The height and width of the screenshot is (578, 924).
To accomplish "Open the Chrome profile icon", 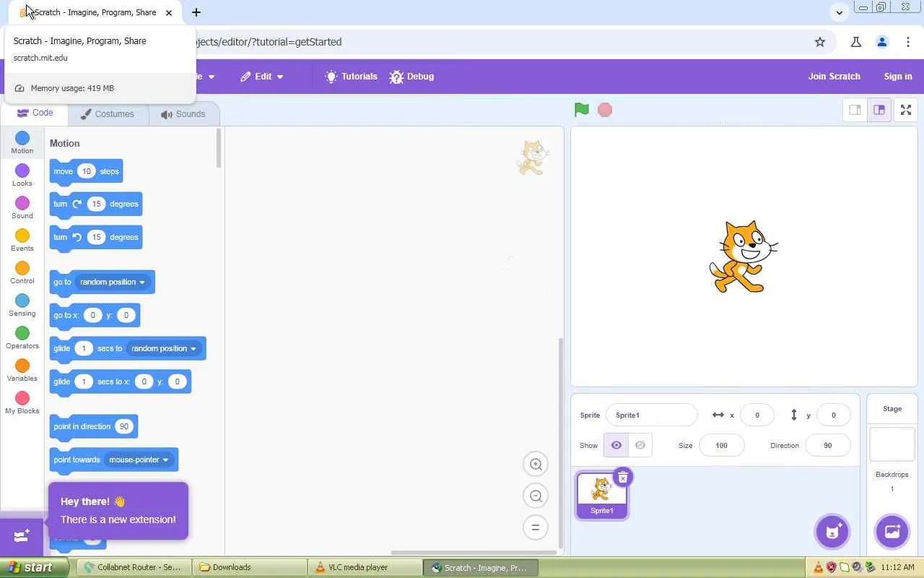I will 882,42.
